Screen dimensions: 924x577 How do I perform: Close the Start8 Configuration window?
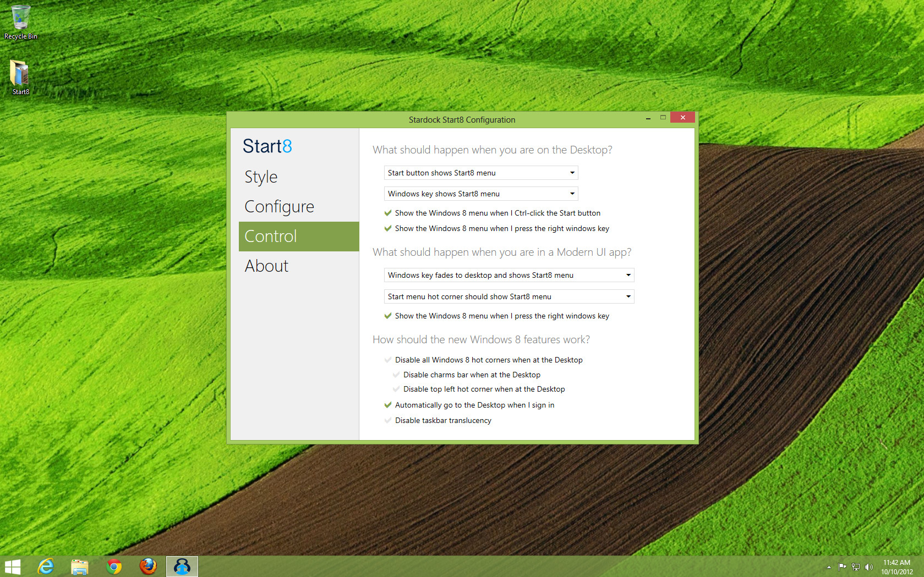(x=683, y=117)
